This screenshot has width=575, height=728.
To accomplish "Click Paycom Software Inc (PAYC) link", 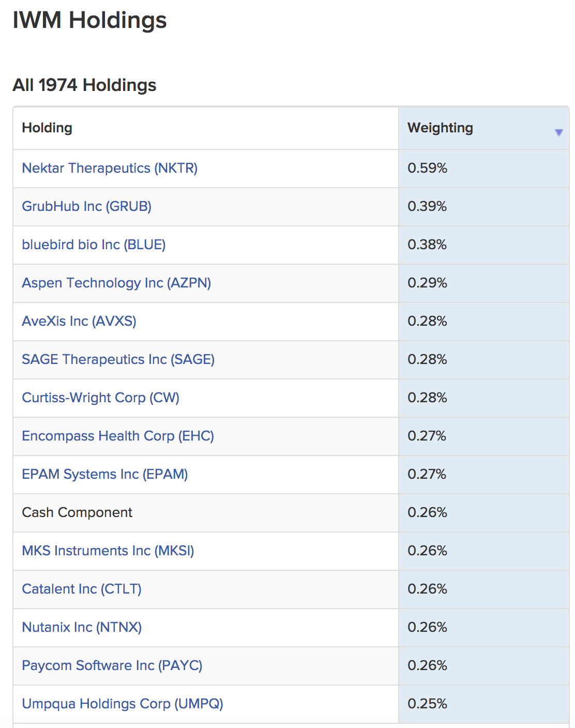I will 112,665.
